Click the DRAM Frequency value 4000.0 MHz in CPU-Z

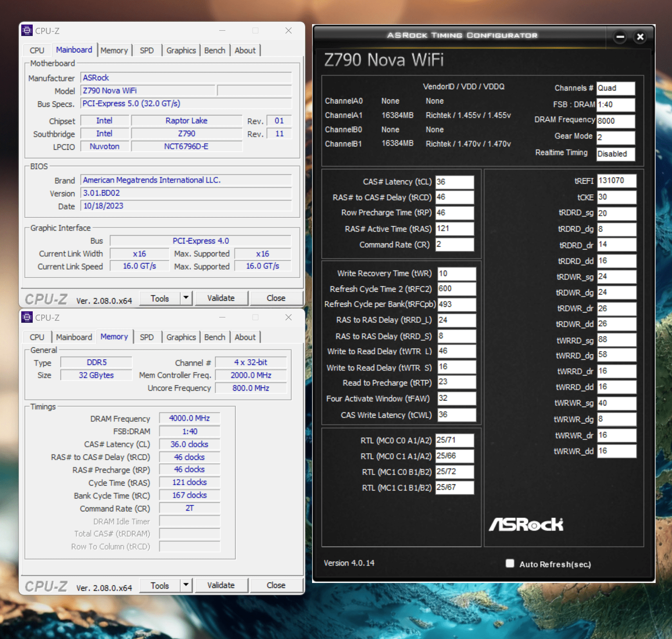(189, 418)
